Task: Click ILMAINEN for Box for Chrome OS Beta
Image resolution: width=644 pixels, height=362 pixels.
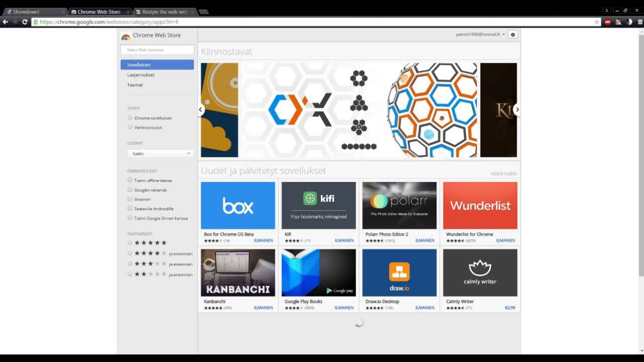Action: tap(264, 240)
